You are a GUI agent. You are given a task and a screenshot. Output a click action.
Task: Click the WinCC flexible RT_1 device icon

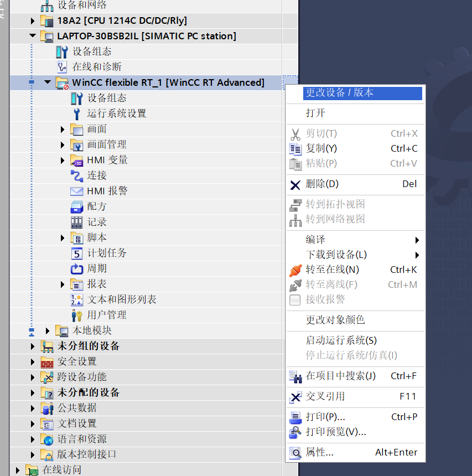click(62, 83)
